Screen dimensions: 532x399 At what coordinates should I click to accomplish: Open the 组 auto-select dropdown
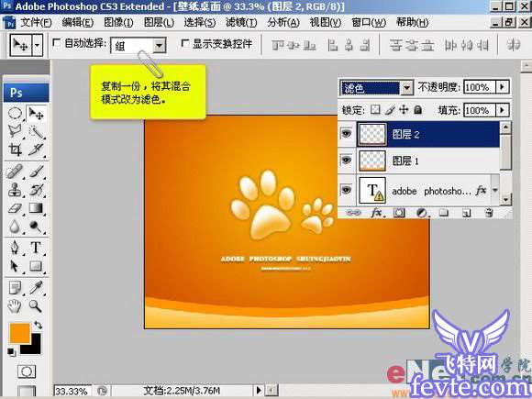click(x=139, y=45)
